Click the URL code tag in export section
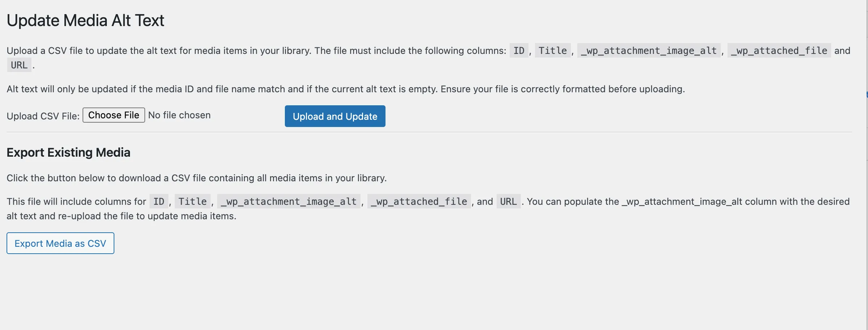Viewport: 868px width, 330px height. point(508,202)
